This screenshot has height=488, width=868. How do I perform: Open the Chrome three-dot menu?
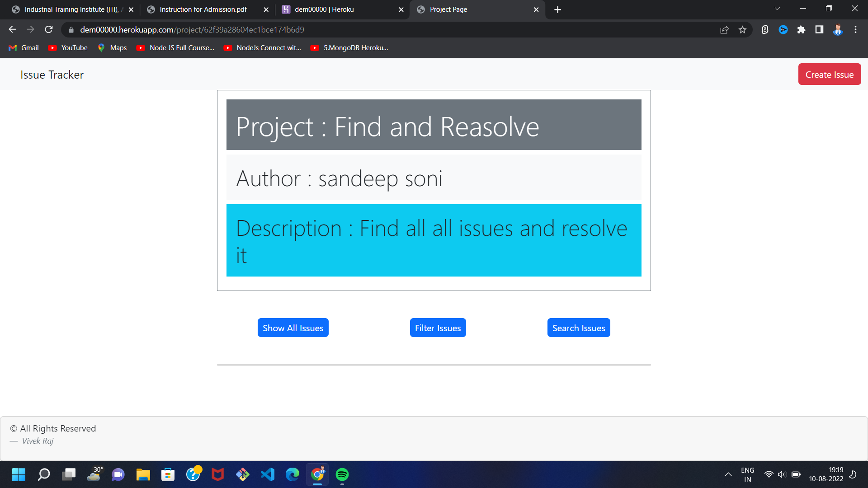(855, 29)
